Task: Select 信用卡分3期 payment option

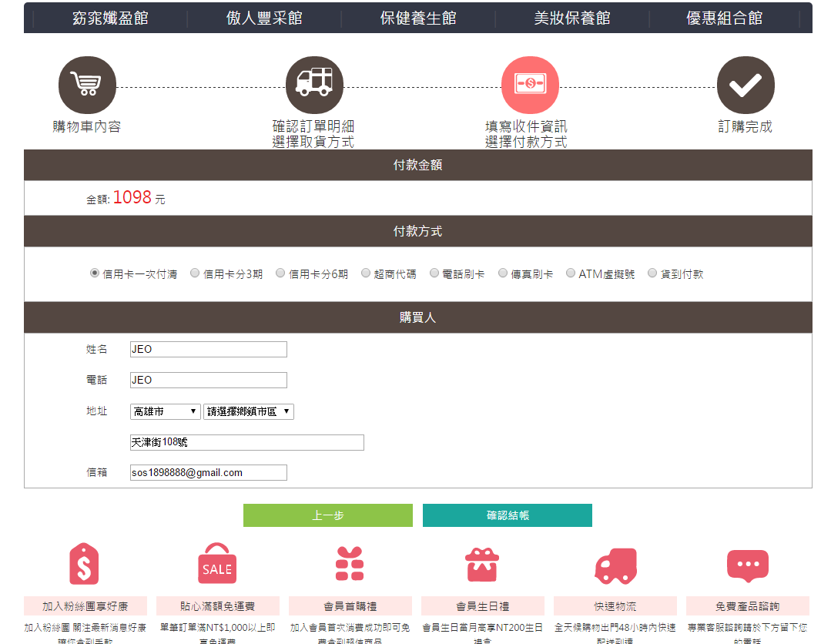Action: click(195, 273)
